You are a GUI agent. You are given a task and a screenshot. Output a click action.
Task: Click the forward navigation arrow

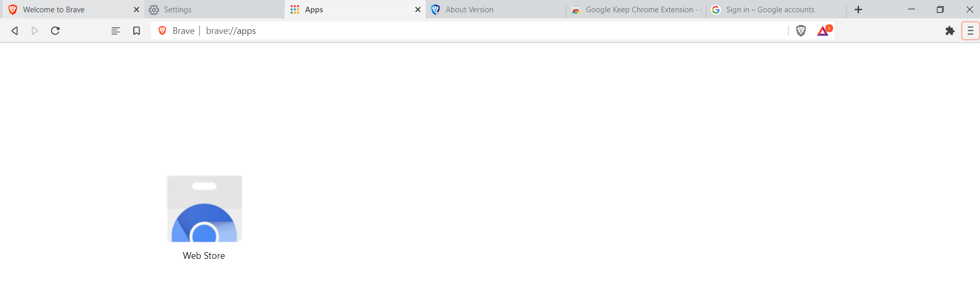pos(35,31)
